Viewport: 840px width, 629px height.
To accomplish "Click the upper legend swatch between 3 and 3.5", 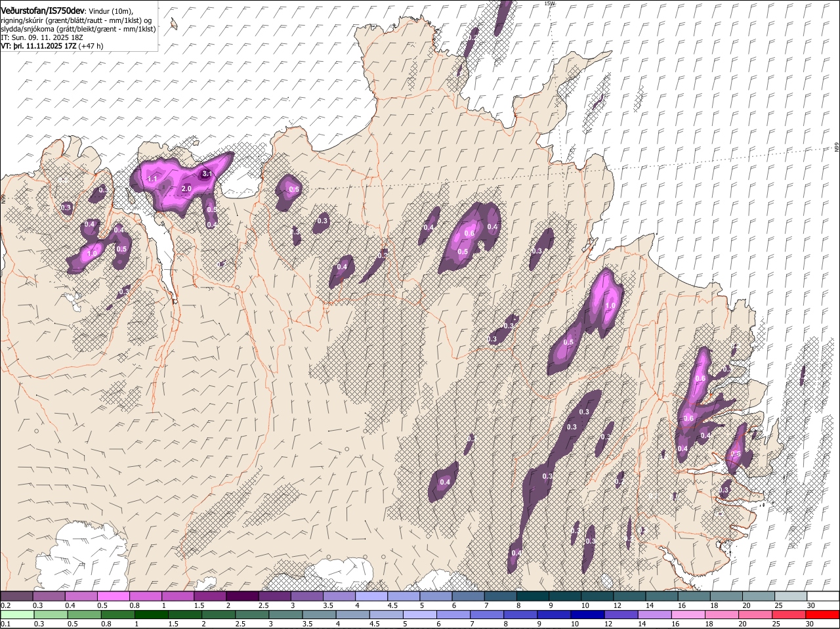I will point(307,596).
